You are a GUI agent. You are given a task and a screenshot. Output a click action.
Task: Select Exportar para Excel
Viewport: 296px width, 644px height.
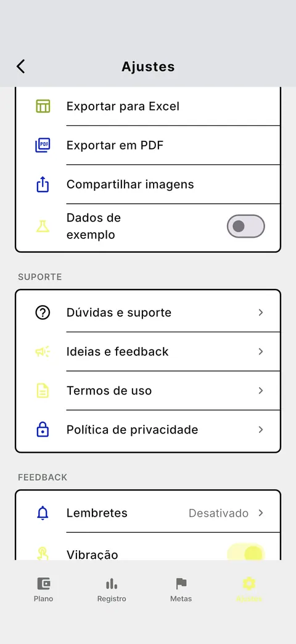click(x=148, y=106)
